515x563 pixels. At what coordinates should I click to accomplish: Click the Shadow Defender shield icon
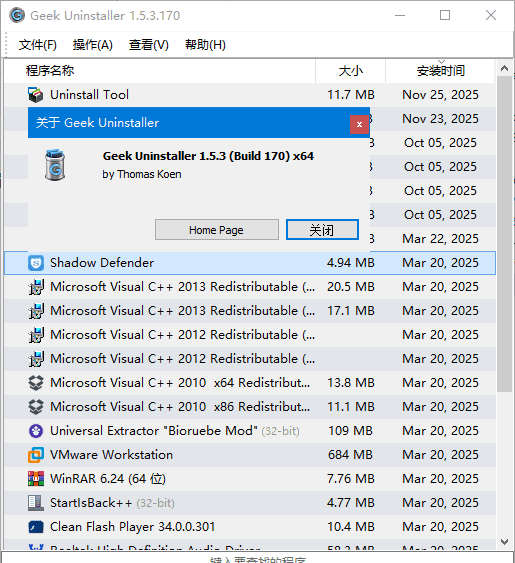[36, 263]
